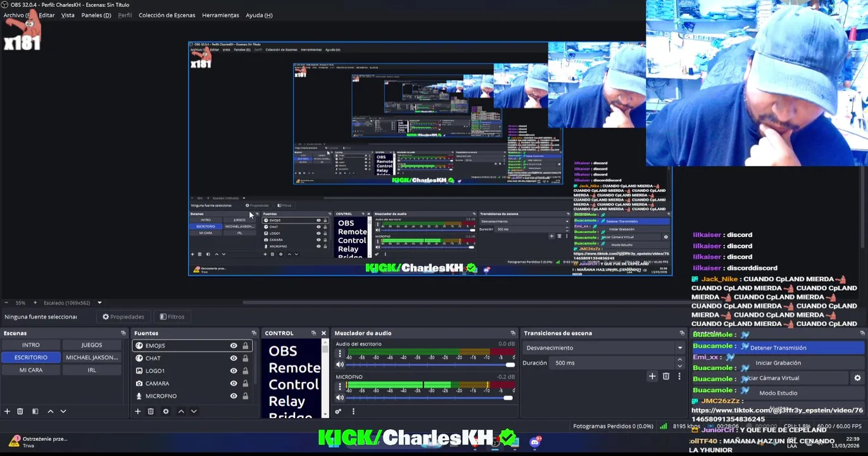Toggle visibility of CHAT source

pyautogui.click(x=234, y=358)
